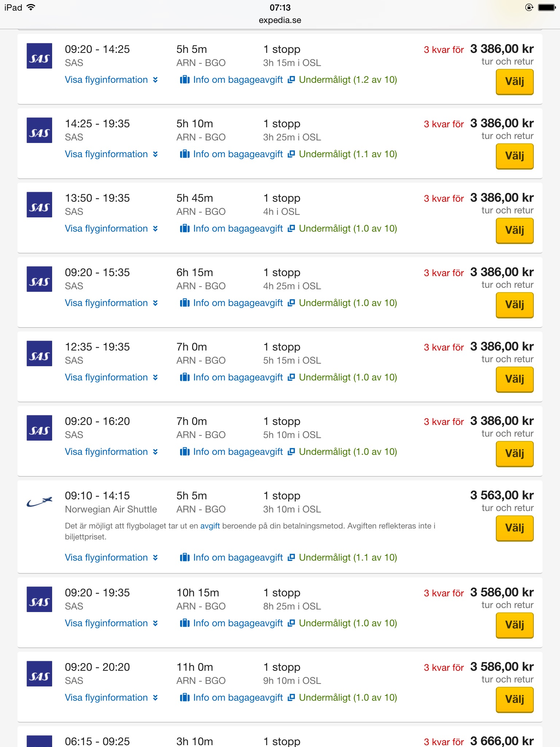
Task: Click baggage icon for Norwegian 09:10 flight
Action: pos(185,557)
